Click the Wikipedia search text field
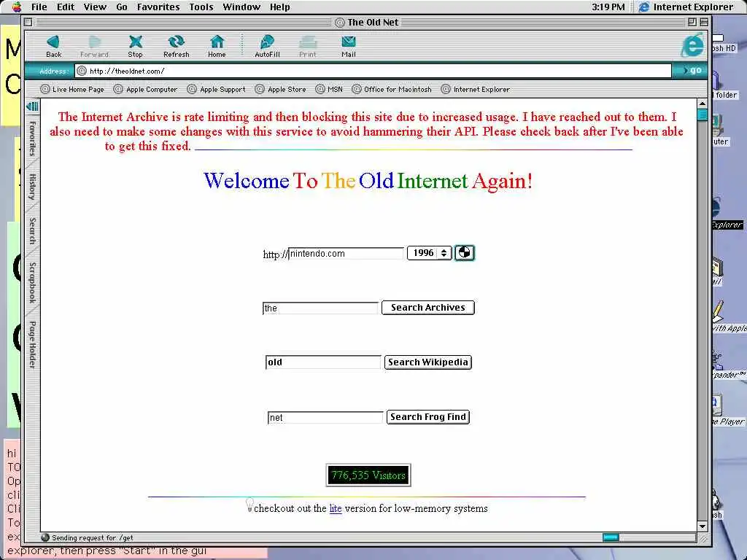Viewport: 747px width, 560px height. tap(323, 362)
